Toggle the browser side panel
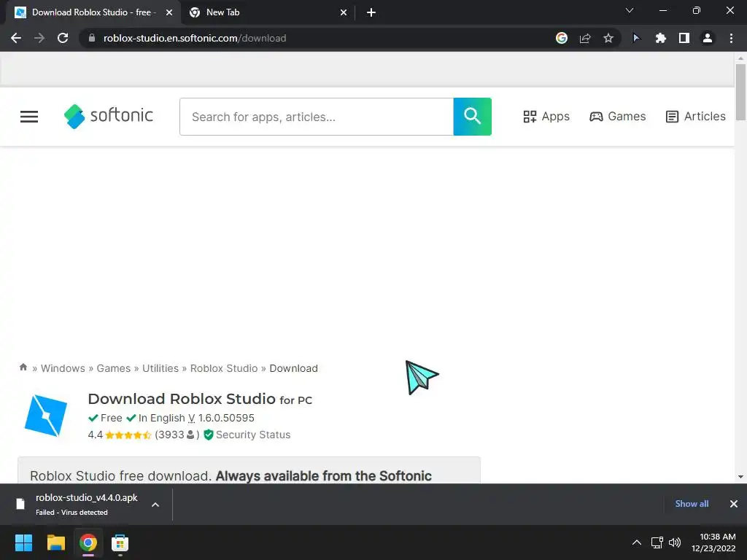Viewport: 747px width, 560px height. coord(684,38)
